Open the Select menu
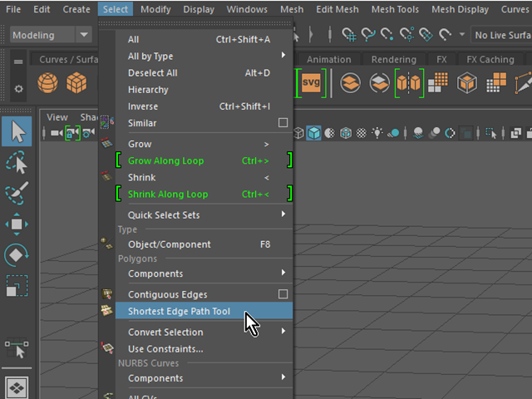This screenshot has height=399, width=532. [x=116, y=9]
